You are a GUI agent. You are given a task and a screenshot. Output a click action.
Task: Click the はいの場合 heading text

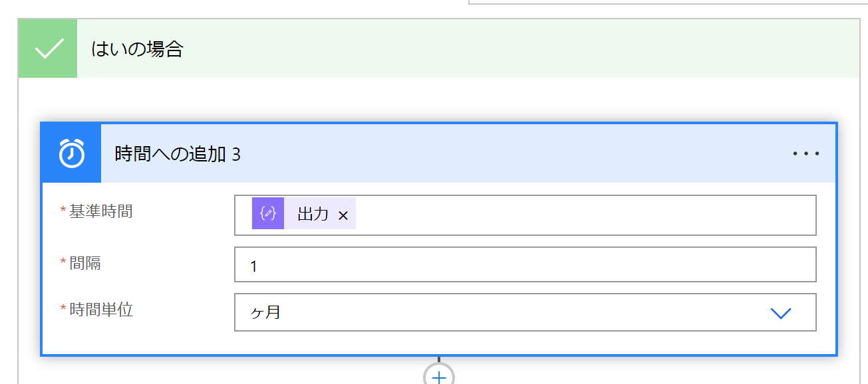[x=137, y=49]
